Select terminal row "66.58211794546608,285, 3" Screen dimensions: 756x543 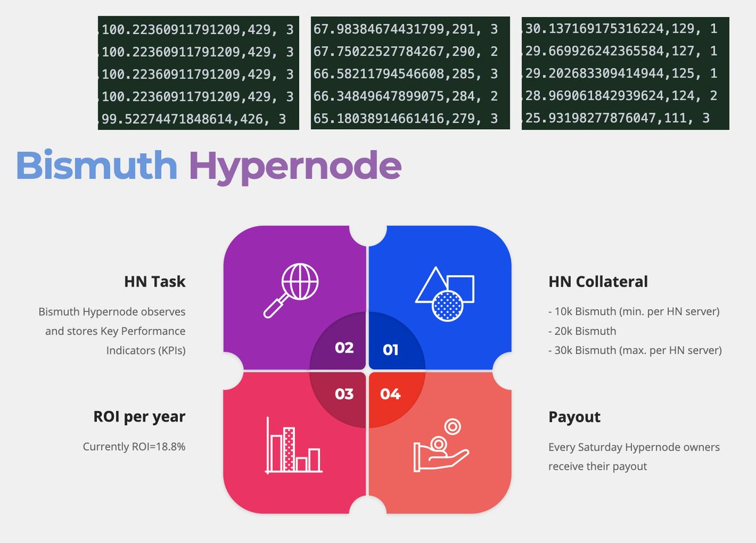tap(406, 74)
